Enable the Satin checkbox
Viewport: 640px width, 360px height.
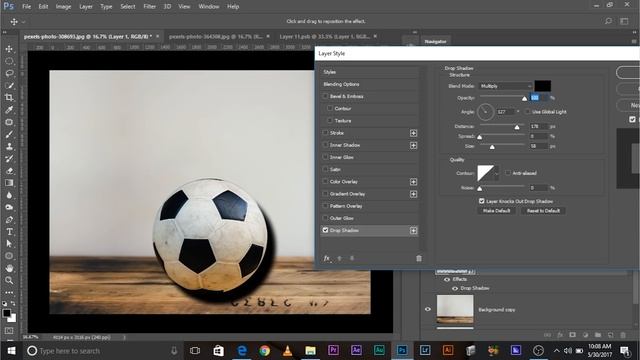tap(325, 169)
